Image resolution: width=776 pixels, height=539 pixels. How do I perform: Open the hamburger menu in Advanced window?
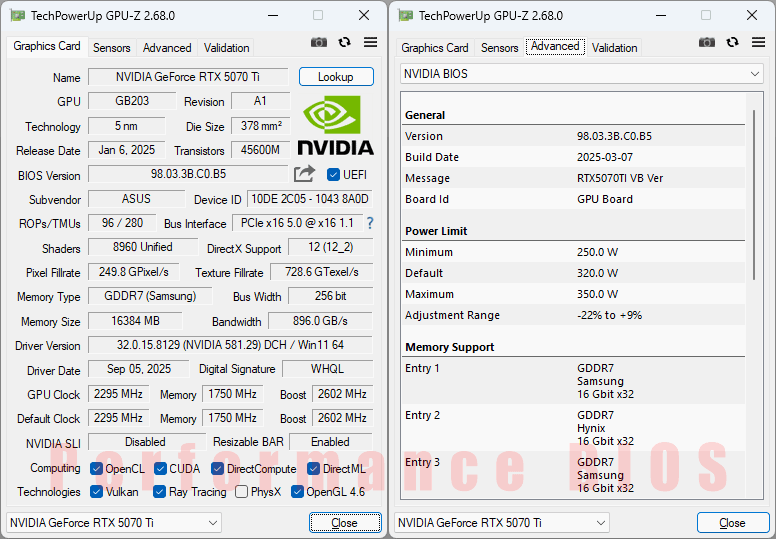tap(758, 43)
